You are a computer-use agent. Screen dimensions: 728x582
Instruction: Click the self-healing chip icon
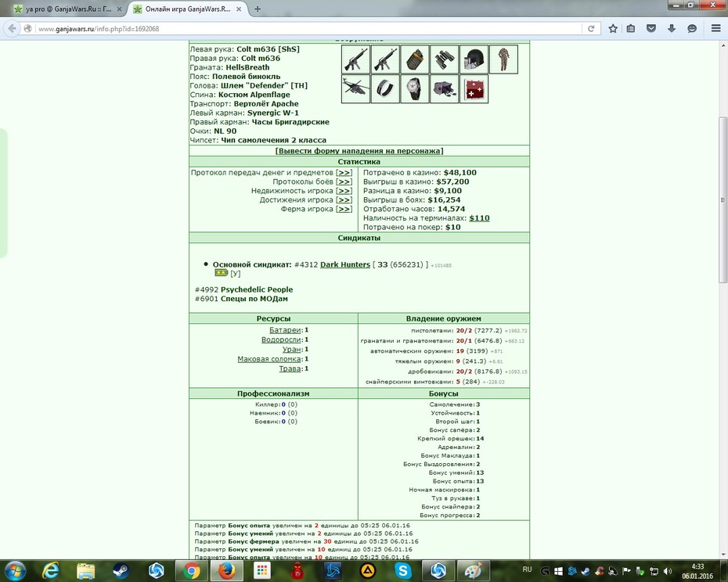coord(474,88)
